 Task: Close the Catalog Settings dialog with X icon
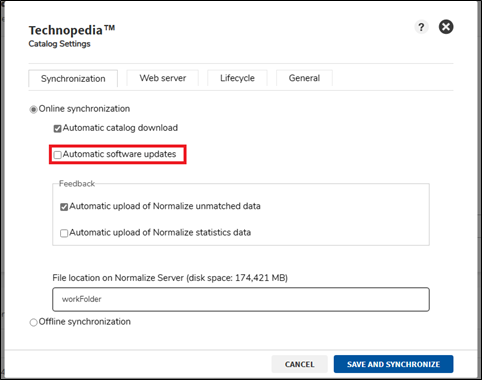click(x=446, y=27)
